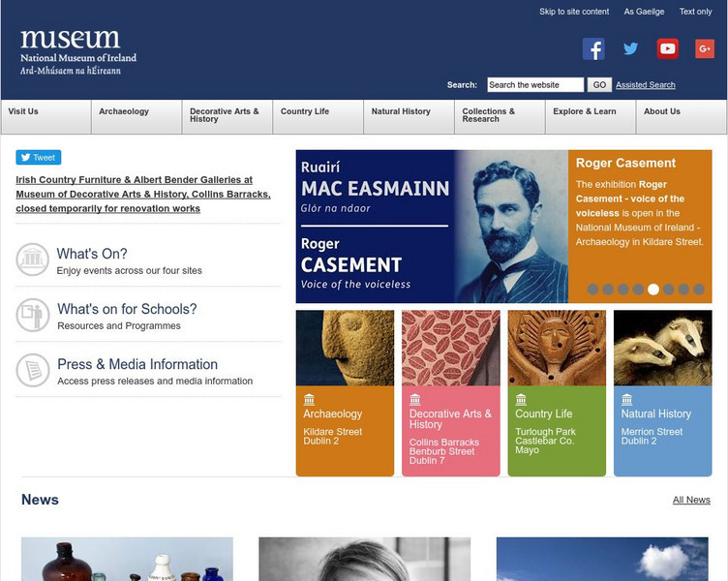
Task: Read the Irish Country Furniture closure notice
Action: [x=143, y=194]
